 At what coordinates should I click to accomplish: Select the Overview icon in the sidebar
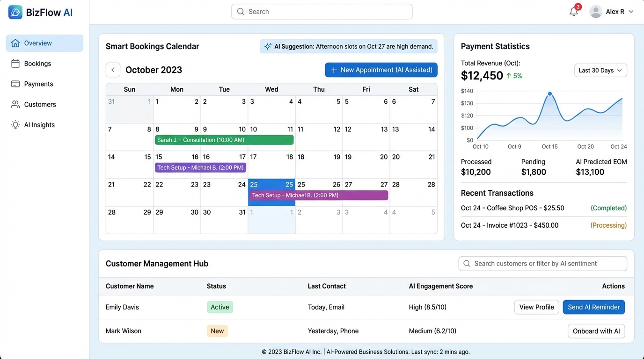pos(15,43)
